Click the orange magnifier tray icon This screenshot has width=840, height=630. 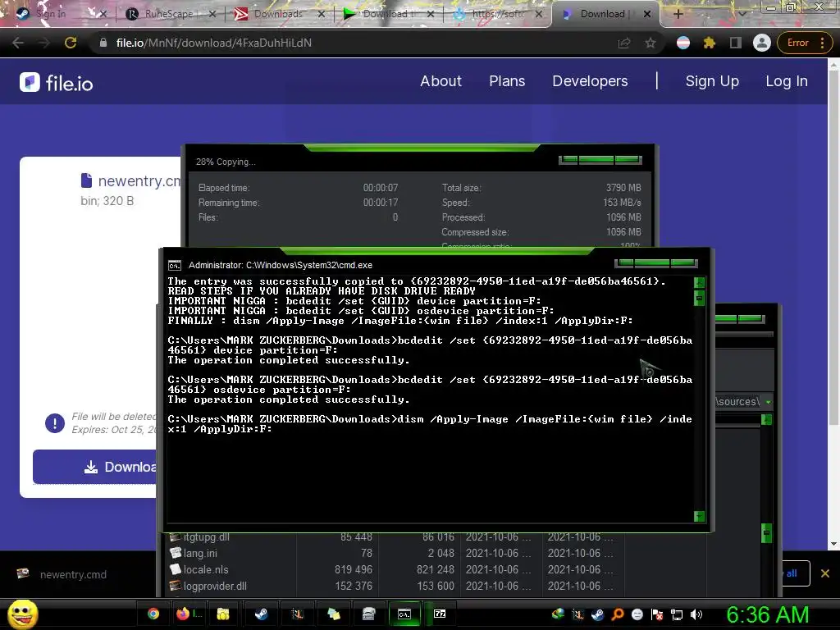click(x=617, y=614)
